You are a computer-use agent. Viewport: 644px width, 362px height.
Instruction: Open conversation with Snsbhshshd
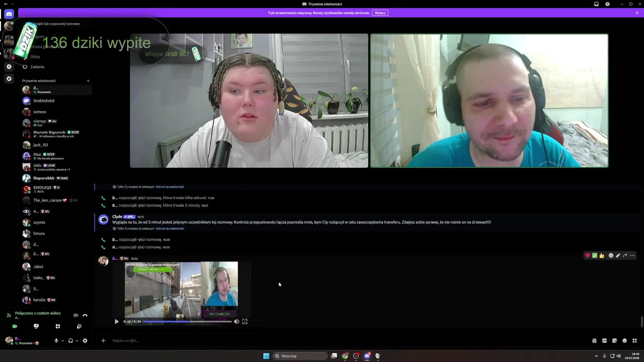(56, 101)
